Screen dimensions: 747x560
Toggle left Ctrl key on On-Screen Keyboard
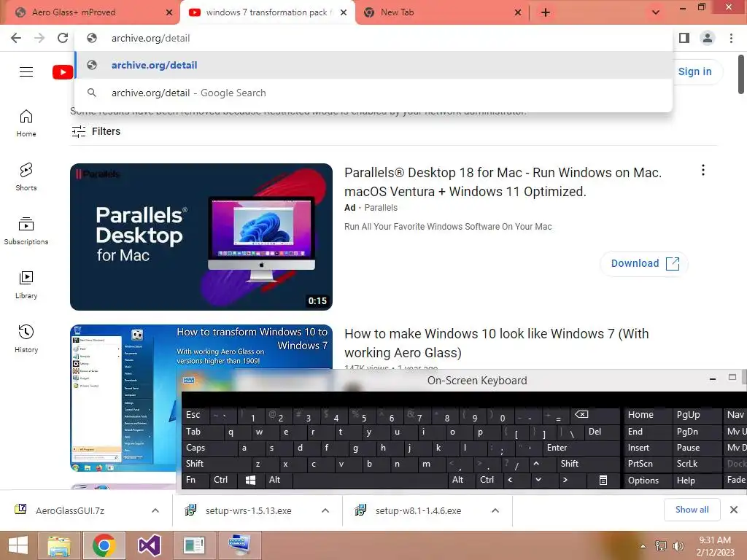tap(223, 480)
